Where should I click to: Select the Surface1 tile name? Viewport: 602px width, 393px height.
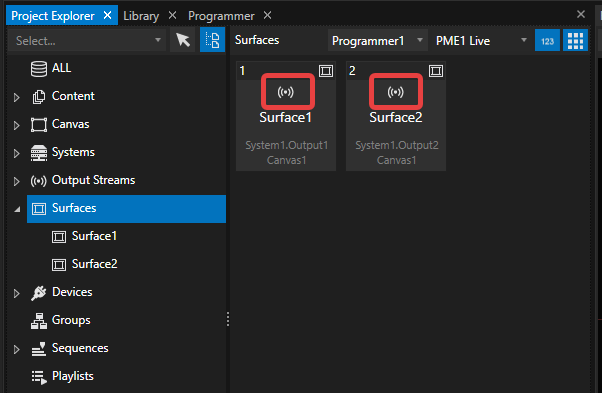(x=285, y=117)
